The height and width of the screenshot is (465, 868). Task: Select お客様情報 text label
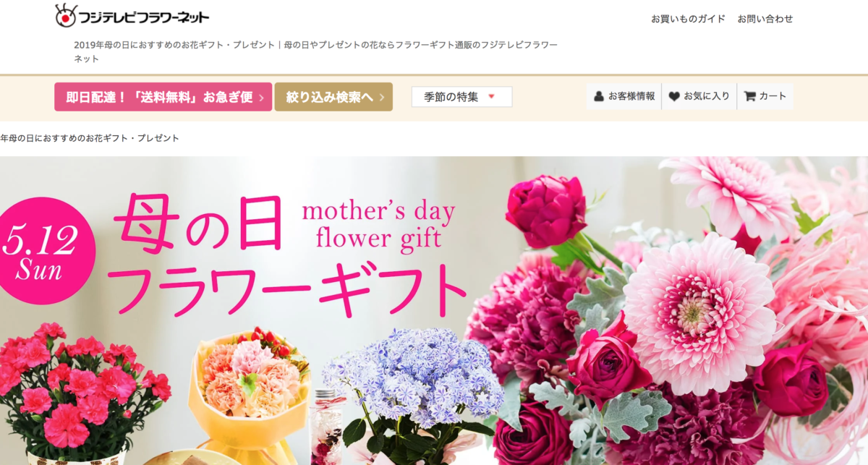coord(631,96)
